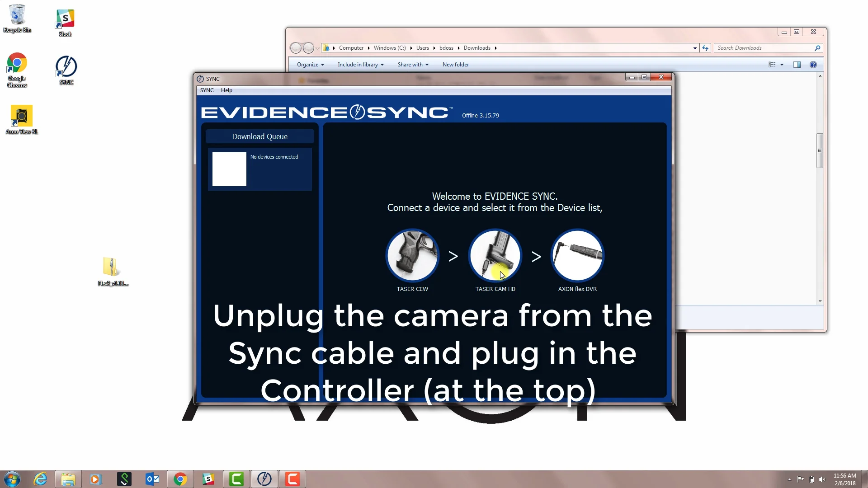The height and width of the screenshot is (488, 868).
Task: Click the Search Downloads field
Action: pos(764,48)
